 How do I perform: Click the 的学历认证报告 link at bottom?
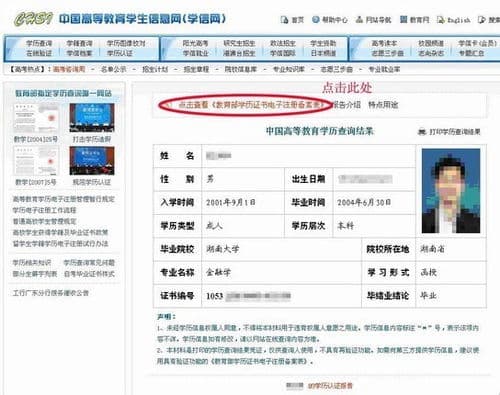point(330,386)
